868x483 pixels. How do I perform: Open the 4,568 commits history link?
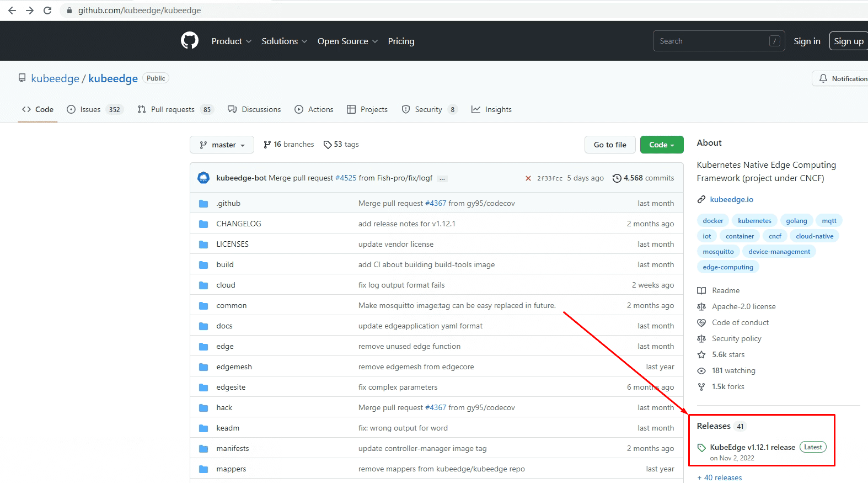(643, 178)
